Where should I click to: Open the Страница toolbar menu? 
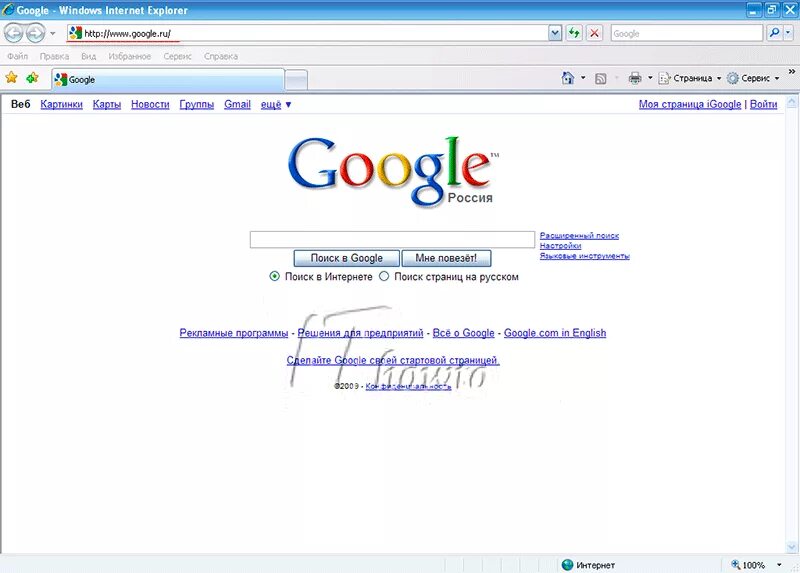point(690,78)
